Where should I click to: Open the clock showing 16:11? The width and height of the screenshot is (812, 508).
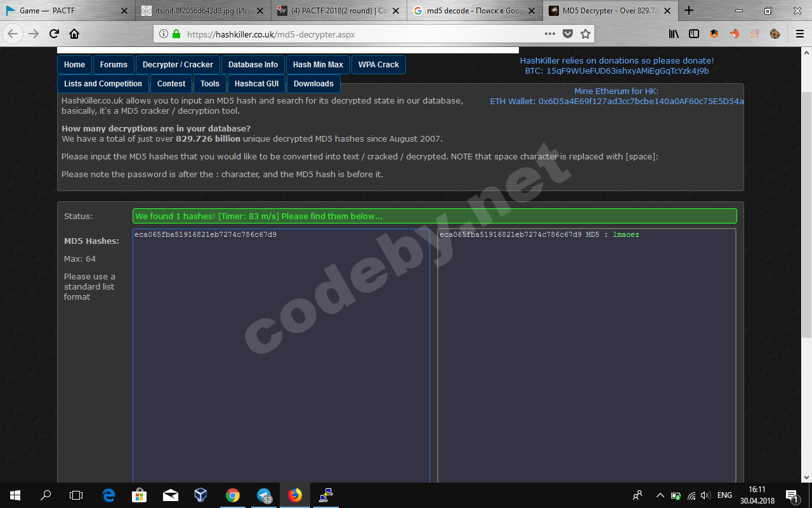(x=757, y=495)
